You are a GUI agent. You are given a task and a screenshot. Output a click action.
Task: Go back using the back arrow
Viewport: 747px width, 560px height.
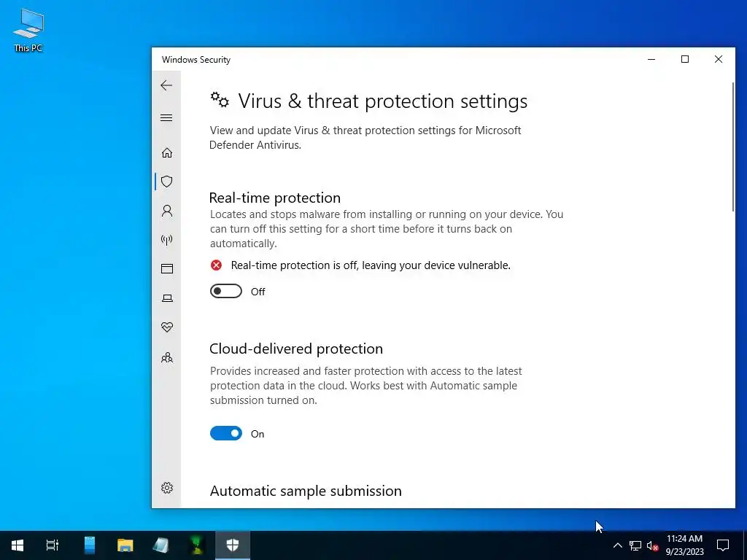[166, 85]
